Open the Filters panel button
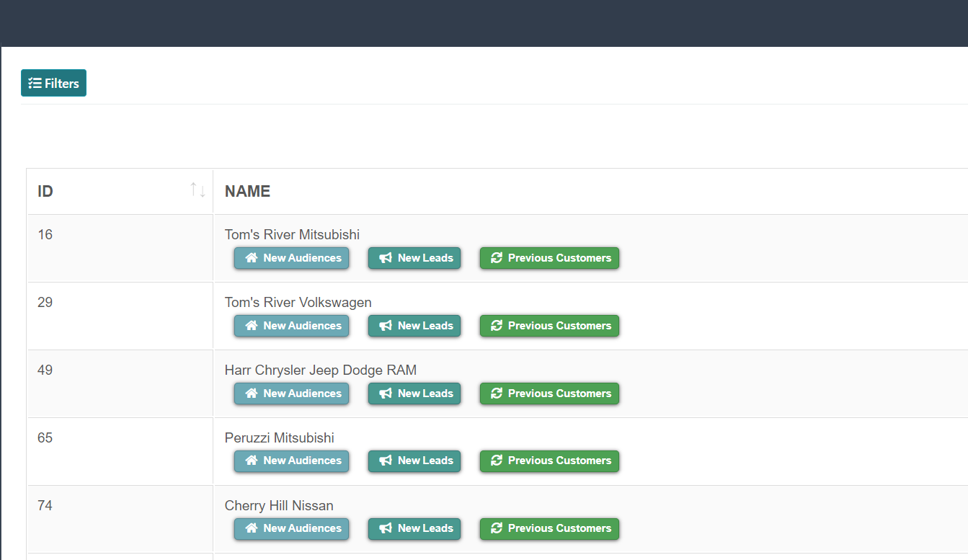This screenshot has height=560, width=968. pos(53,83)
